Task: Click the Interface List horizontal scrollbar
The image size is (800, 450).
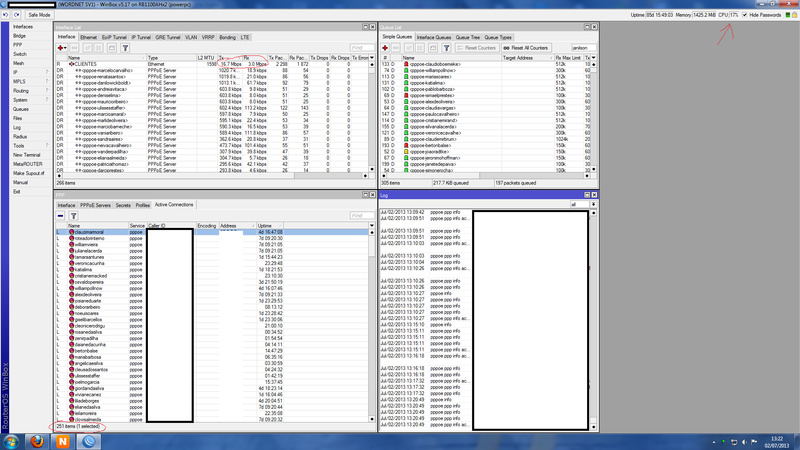Action: click(212, 176)
